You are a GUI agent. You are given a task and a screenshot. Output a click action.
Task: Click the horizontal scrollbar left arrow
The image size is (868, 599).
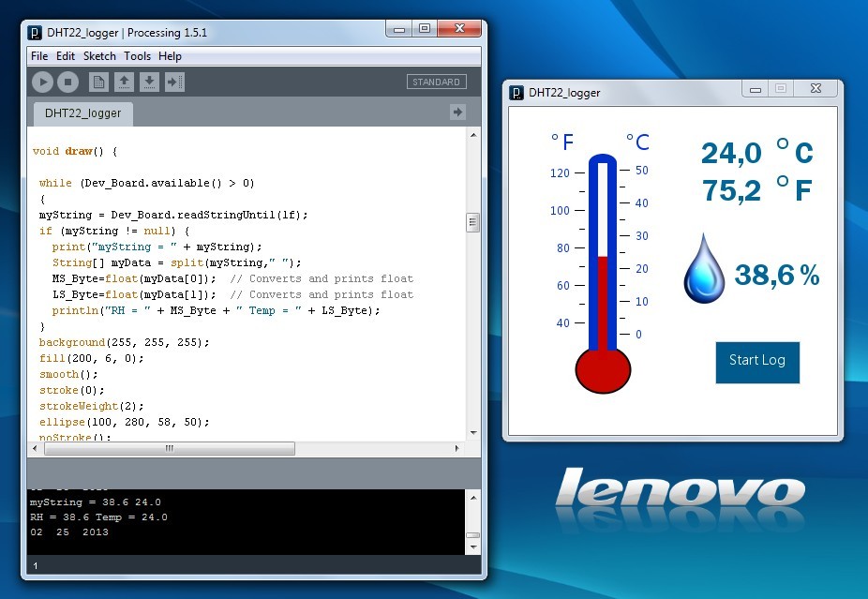tap(35, 448)
